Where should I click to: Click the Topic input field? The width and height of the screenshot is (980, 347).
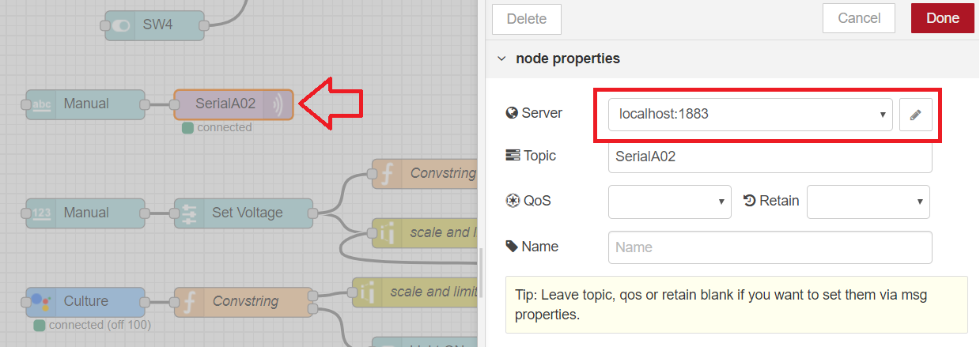tap(770, 157)
